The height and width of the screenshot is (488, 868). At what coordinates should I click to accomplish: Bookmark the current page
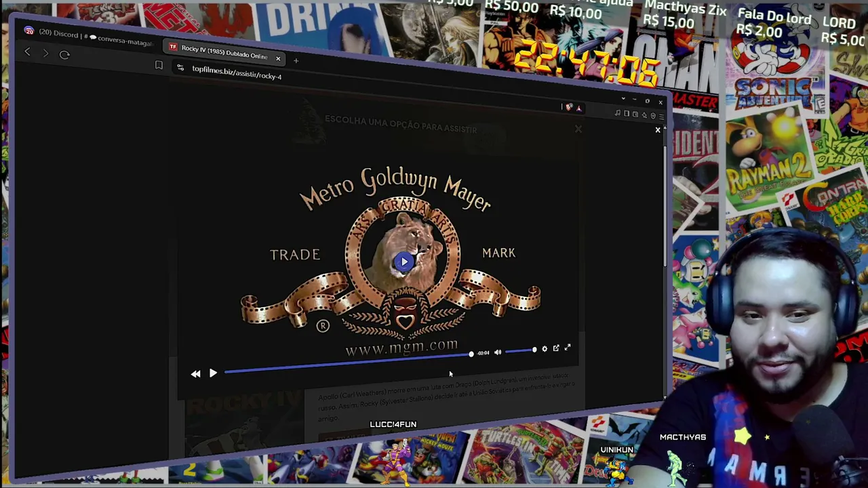[159, 65]
